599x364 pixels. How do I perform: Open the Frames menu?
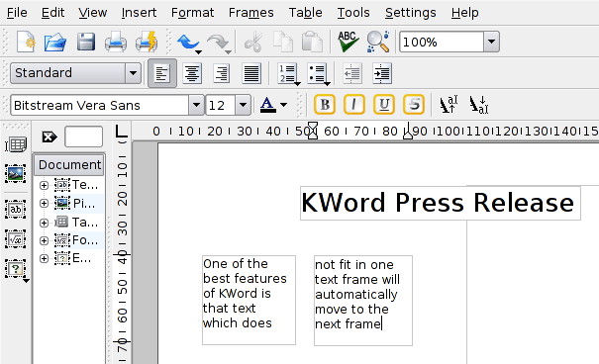tap(250, 13)
